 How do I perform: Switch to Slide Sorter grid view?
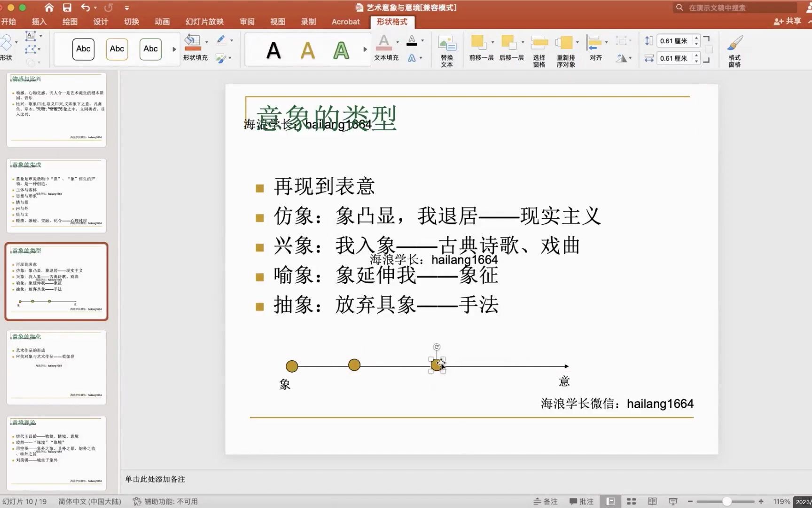point(632,501)
